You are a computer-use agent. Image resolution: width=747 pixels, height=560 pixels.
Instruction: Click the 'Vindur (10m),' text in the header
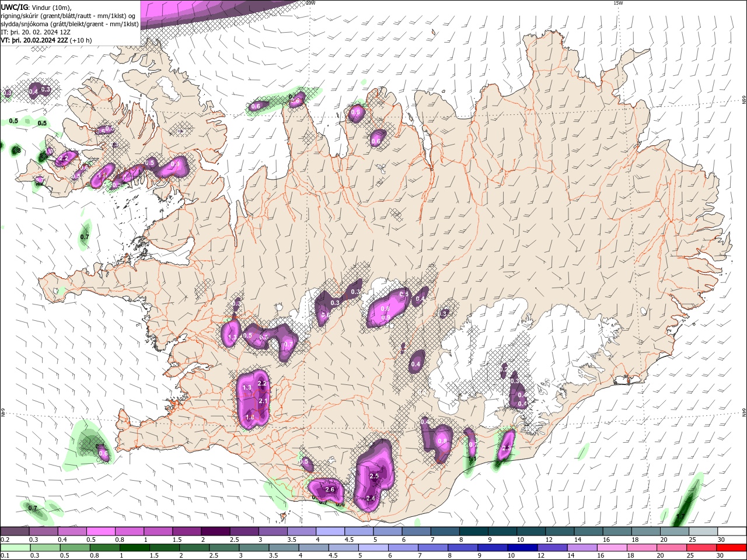coord(51,7)
